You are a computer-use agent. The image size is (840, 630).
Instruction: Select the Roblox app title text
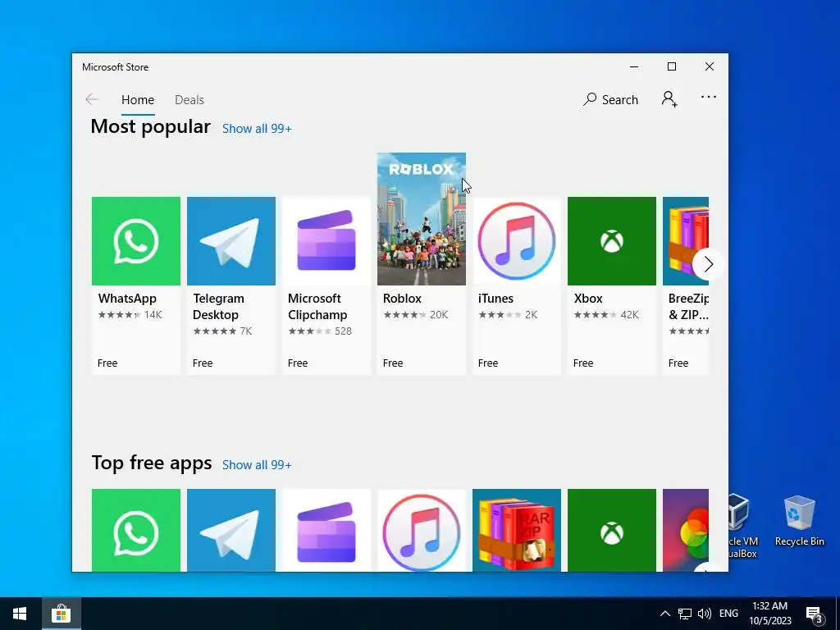click(x=402, y=299)
